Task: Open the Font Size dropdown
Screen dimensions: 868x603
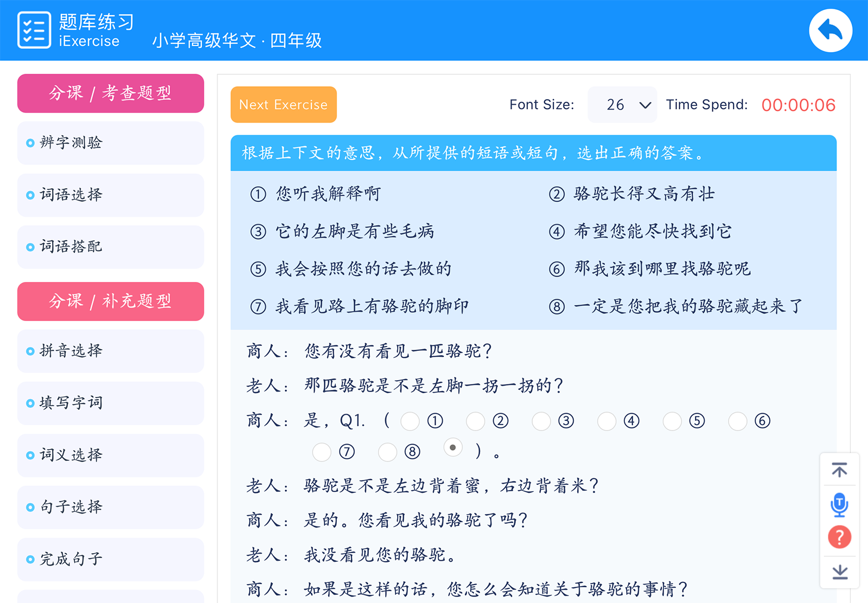Action: click(622, 105)
